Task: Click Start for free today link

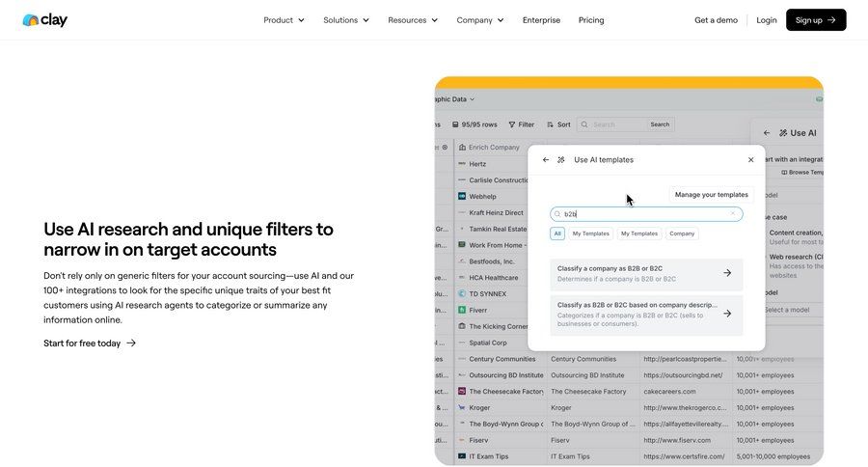Action: click(x=90, y=343)
